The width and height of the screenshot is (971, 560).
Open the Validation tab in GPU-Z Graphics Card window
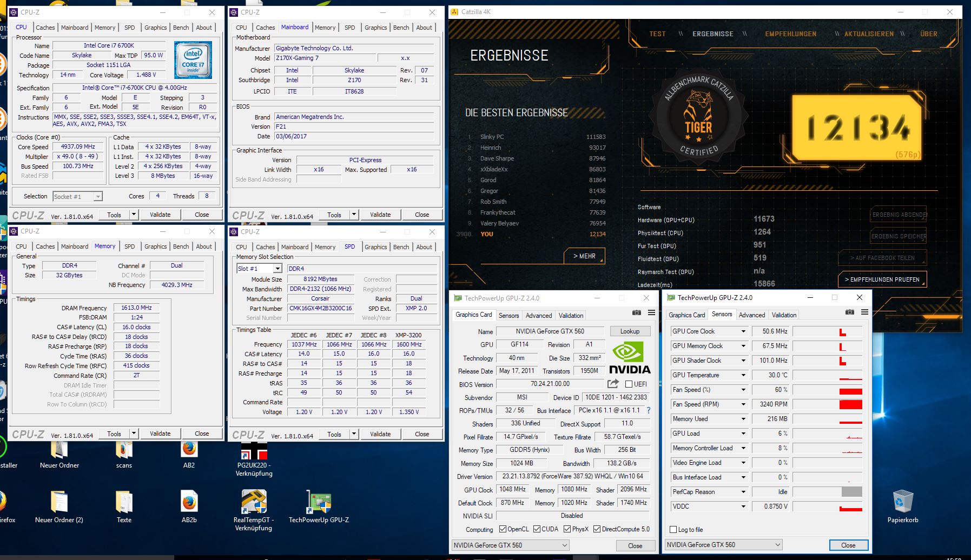pos(571,316)
